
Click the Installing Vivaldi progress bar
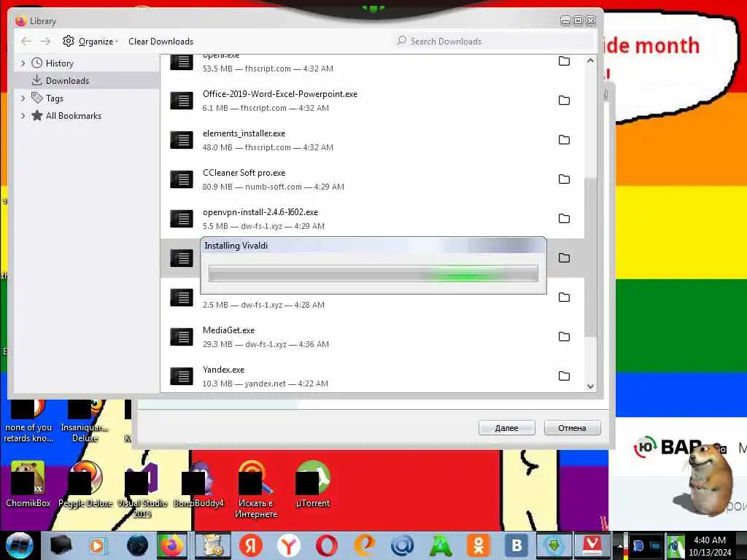click(373, 274)
